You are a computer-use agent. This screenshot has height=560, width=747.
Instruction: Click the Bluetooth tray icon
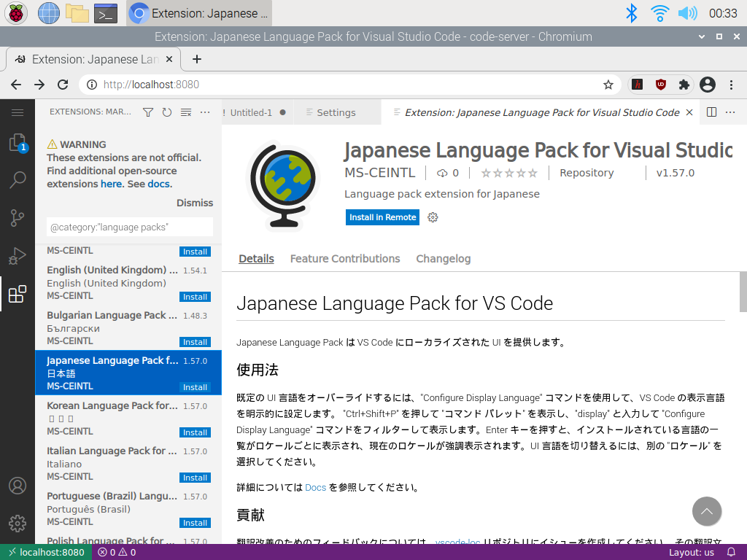pos(631,13)
